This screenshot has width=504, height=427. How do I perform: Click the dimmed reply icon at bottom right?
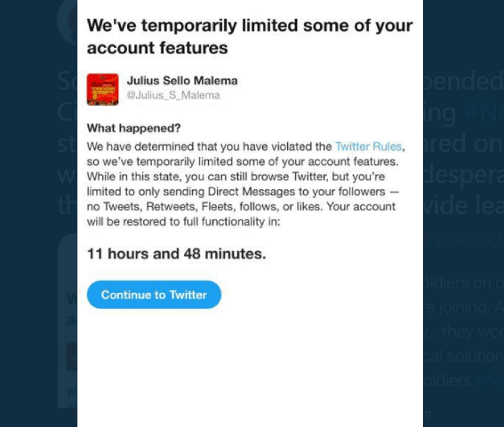coord(427,414)
